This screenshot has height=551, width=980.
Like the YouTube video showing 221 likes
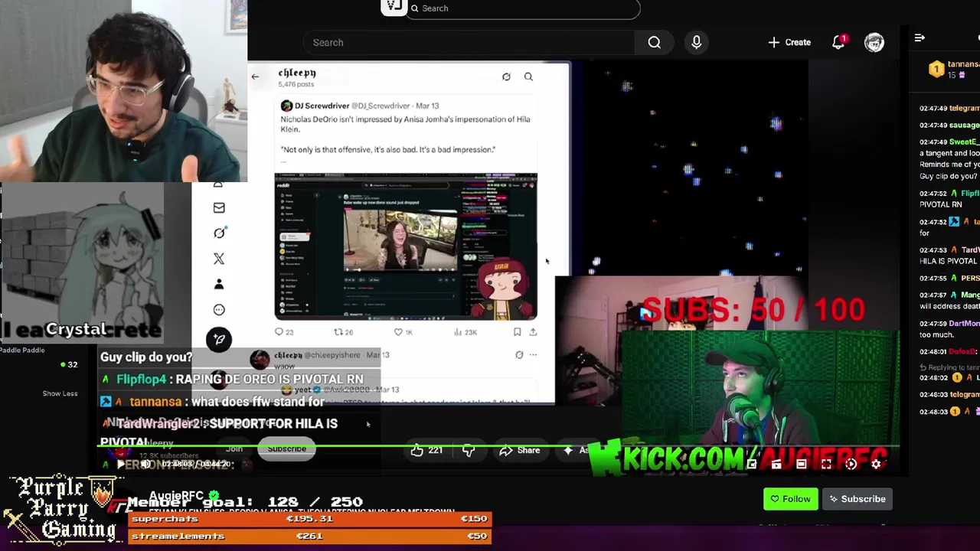(427, 451)
